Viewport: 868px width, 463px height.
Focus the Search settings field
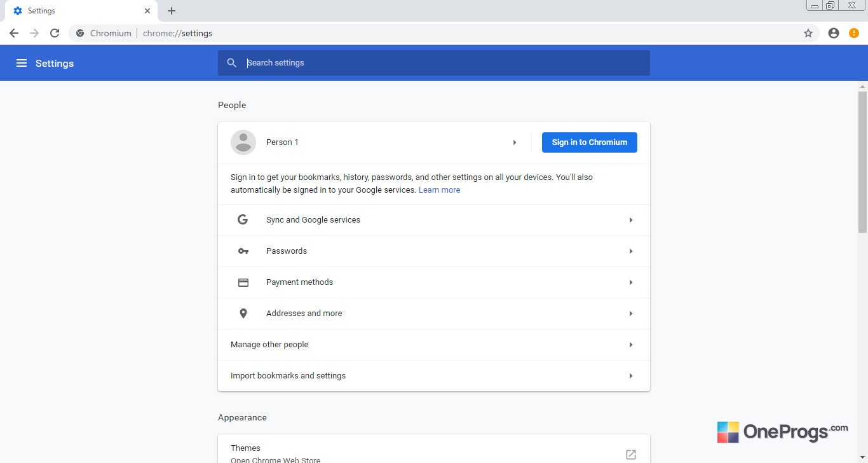coord(434,63)
